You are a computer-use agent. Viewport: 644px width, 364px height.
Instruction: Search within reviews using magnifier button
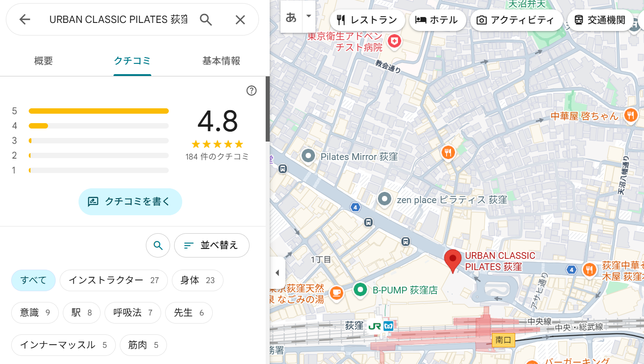pyautogui.click(x=158, y=245)
